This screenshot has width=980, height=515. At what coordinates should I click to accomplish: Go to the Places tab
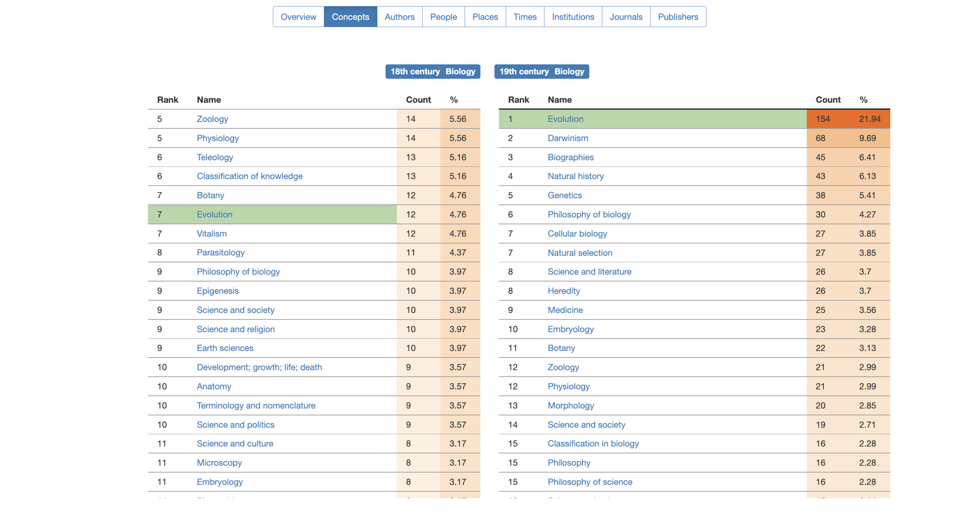click(485, 17)
